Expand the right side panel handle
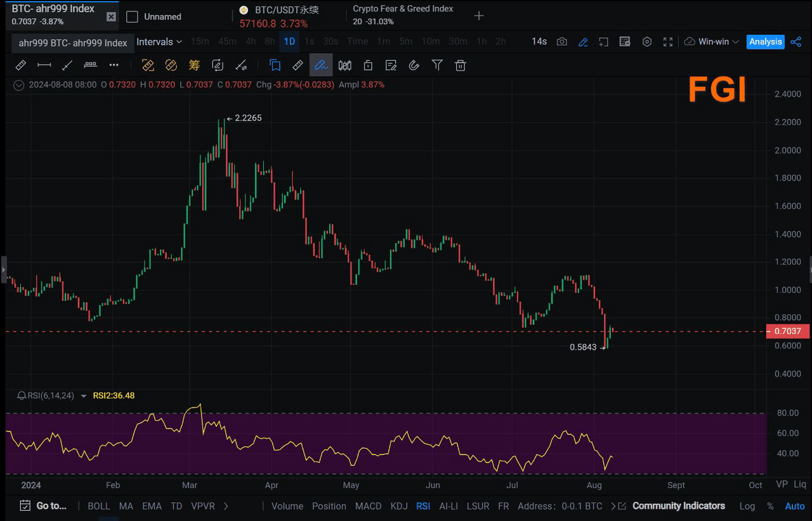The width and height of the screenshot is (812, 521). [809, 269]
